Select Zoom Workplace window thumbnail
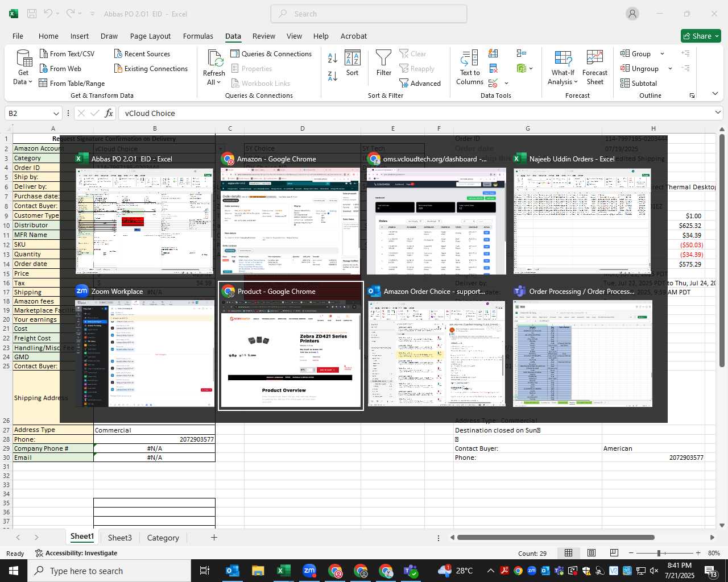The image size is (728, 582). tap(144, 346)
